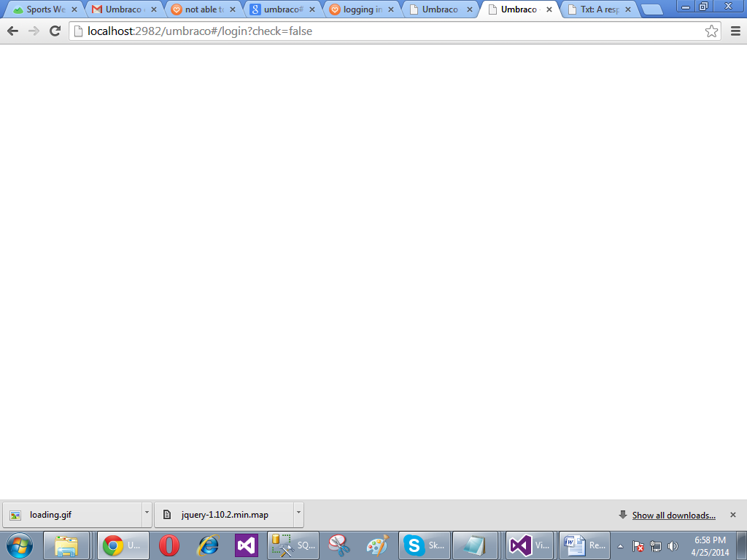Expand options arrow for jquery-1.10.2.min.map download
Viewport: 747px width, 560px height.
(x=298, y=514)
